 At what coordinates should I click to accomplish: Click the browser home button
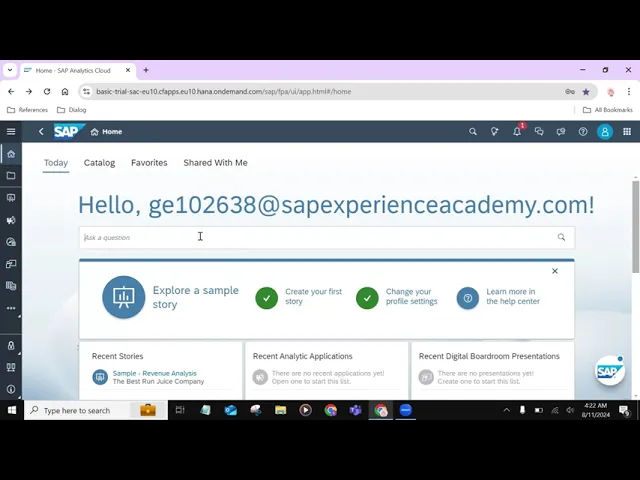tap(65, 91)
